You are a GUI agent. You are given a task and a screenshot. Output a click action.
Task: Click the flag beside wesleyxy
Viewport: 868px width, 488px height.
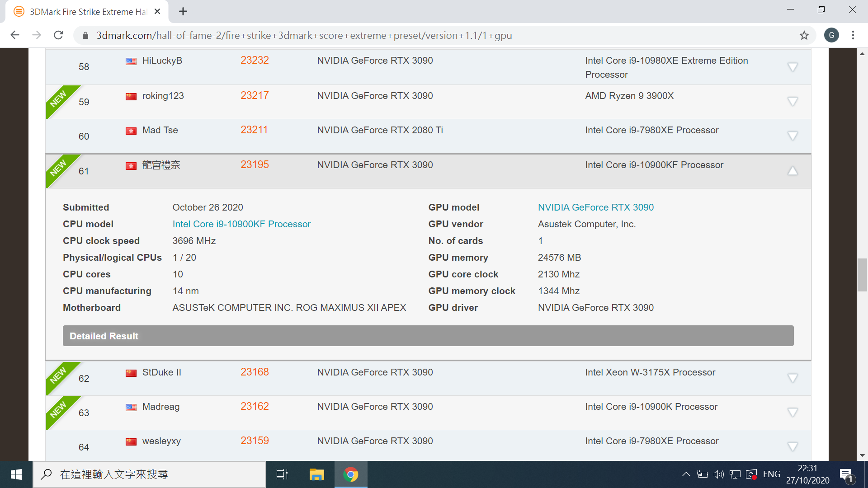coord(131,441)
